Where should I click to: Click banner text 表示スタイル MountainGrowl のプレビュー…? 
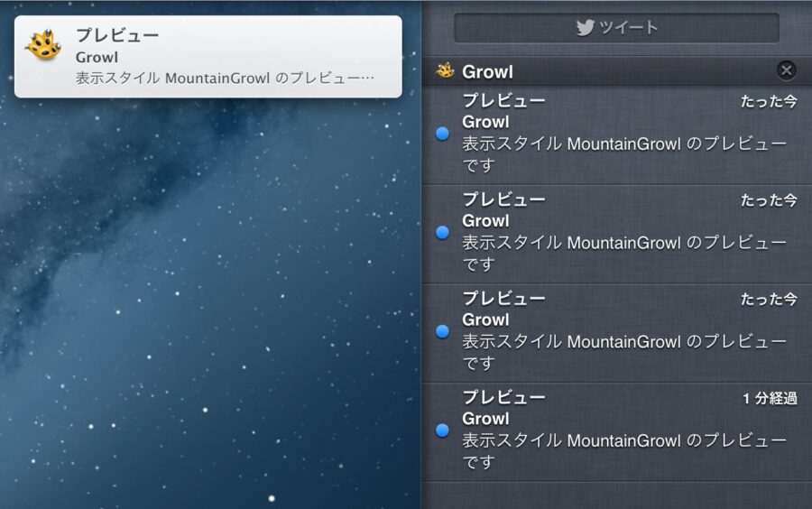[225, 79]
